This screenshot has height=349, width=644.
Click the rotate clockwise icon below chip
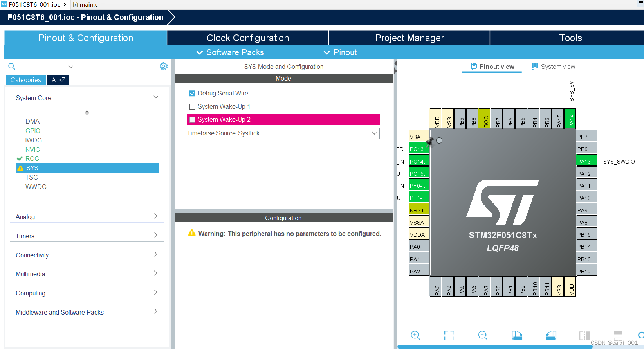[517, 335]
